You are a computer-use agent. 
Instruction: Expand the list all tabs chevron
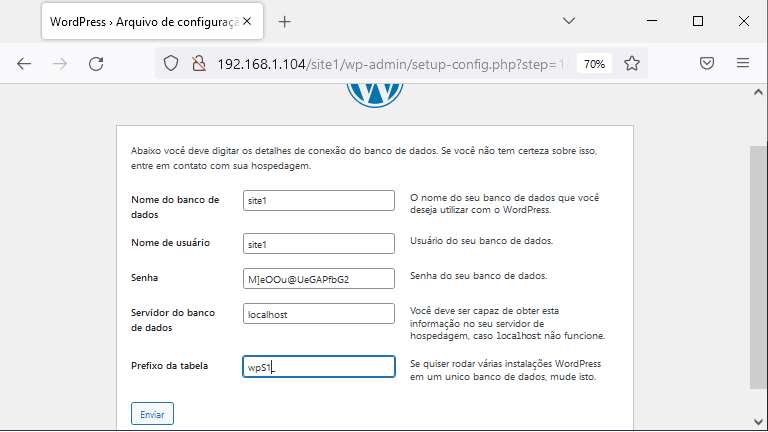(569, 21)
